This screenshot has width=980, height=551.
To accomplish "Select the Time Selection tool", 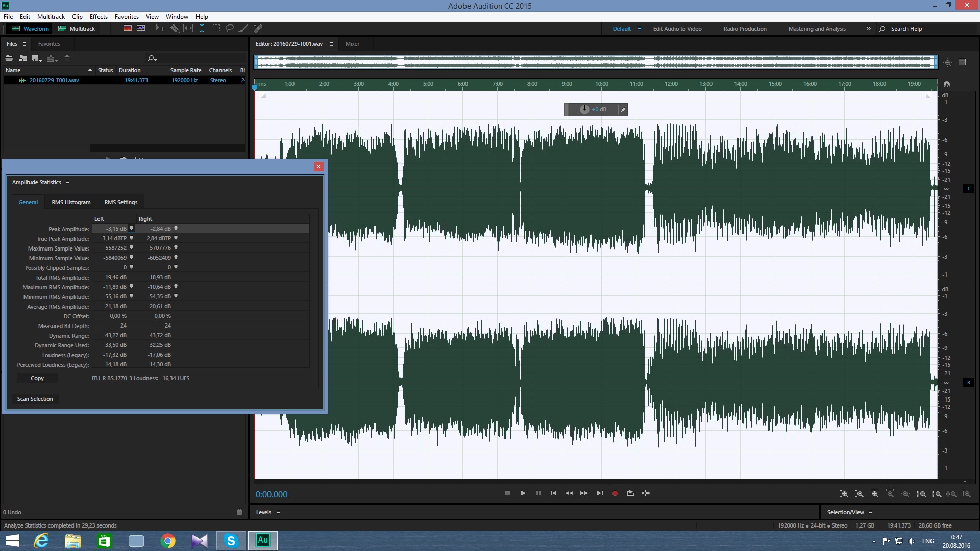I will pyautogui.click(x=202, y=29).
